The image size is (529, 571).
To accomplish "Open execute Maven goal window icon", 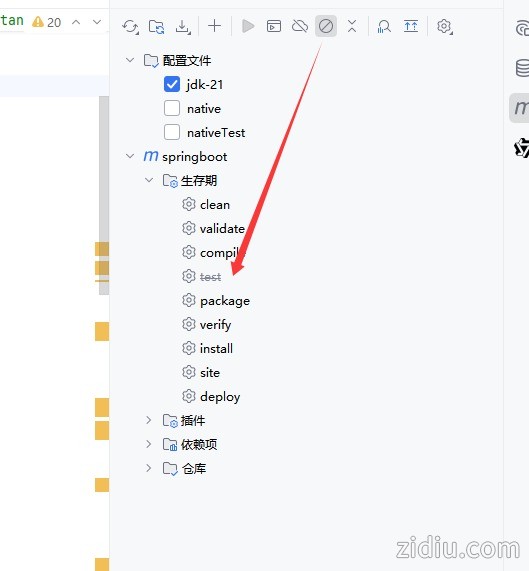I will pos(274,26).
